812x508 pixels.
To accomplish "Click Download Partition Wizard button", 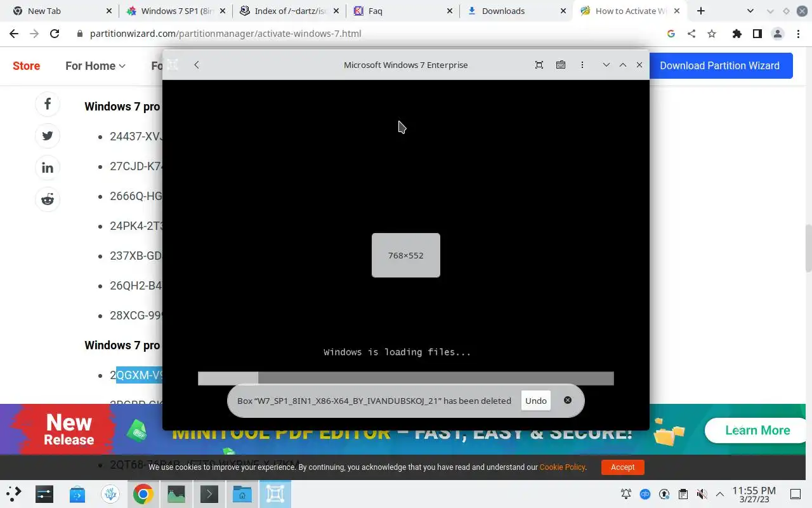I will [x=720, y=65].
